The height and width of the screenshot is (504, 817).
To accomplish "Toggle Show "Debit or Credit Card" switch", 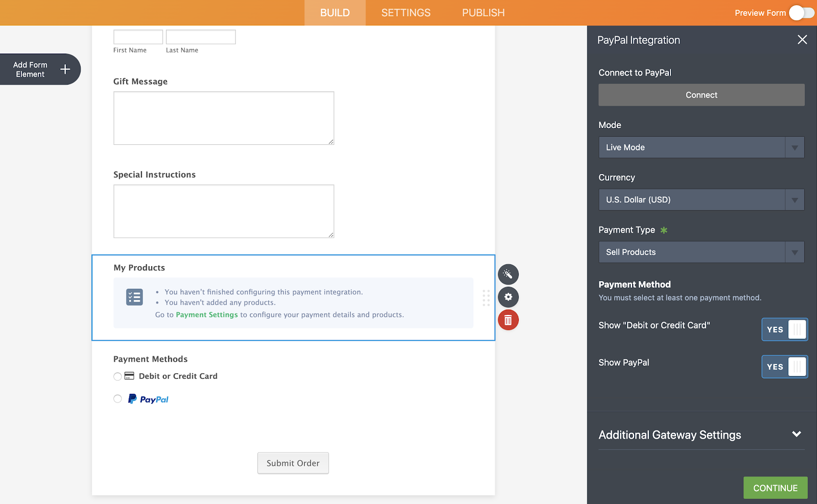I will coord(784,330).
